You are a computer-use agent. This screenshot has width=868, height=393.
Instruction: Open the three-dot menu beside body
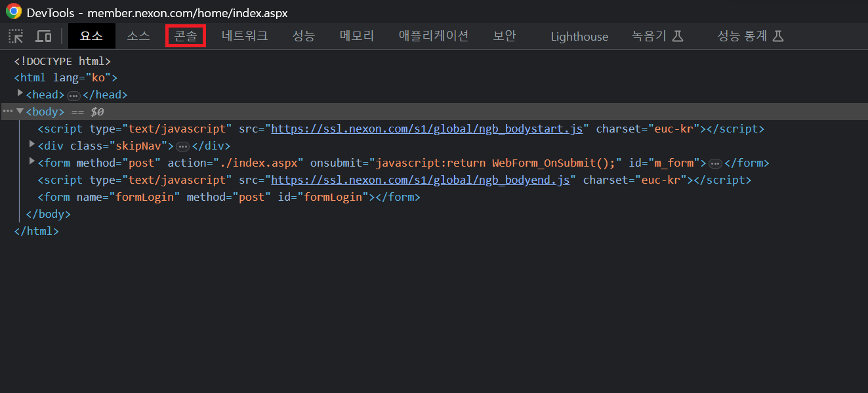coord(7,112)
